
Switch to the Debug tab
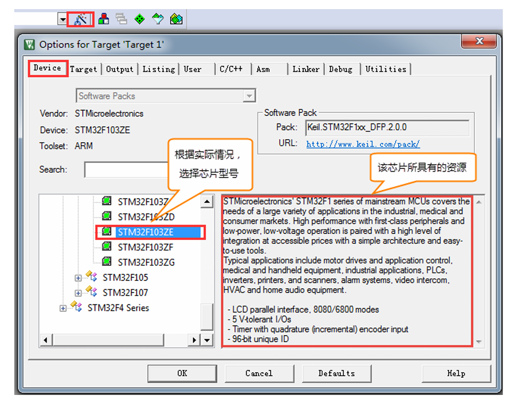(x=340, y=69)
